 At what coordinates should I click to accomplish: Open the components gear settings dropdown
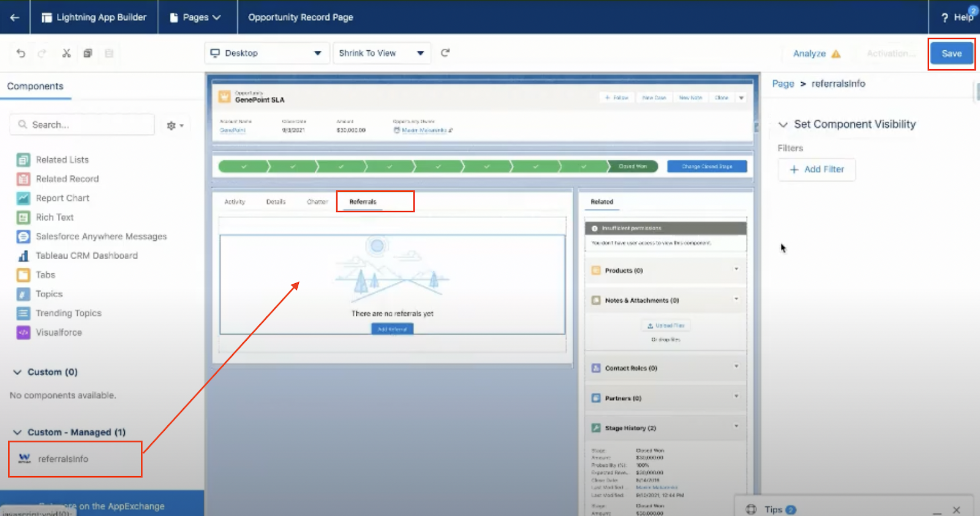coord(175,125)
